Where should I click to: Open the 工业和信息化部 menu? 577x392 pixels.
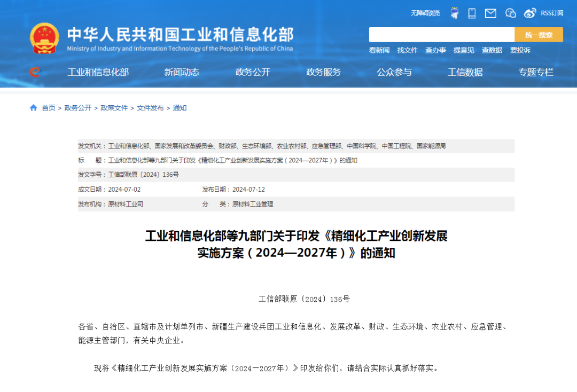pos(98,72)
